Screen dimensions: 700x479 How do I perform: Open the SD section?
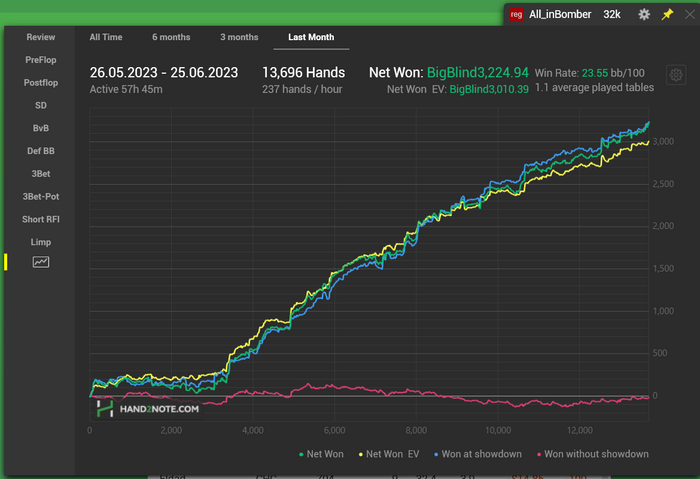(41, 105)
